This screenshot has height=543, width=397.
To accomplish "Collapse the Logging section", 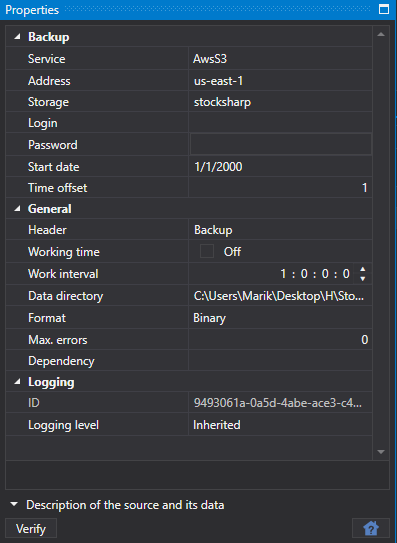I will pyautogui.click(x=17, y=382).
